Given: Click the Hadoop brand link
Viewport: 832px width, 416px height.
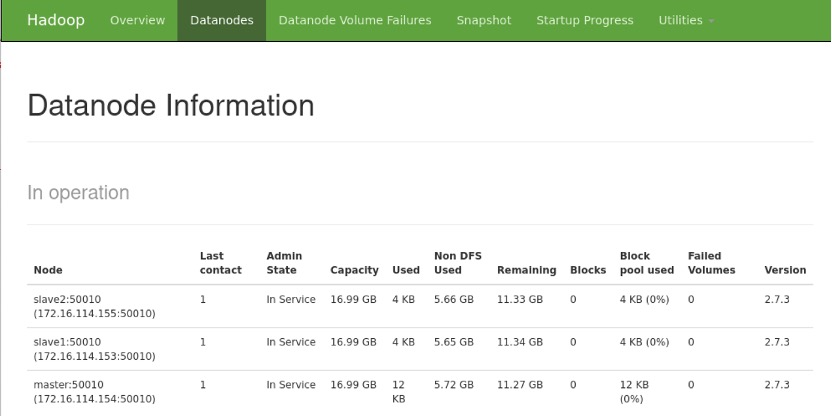Looking at the screenshot, I should 56,20.
